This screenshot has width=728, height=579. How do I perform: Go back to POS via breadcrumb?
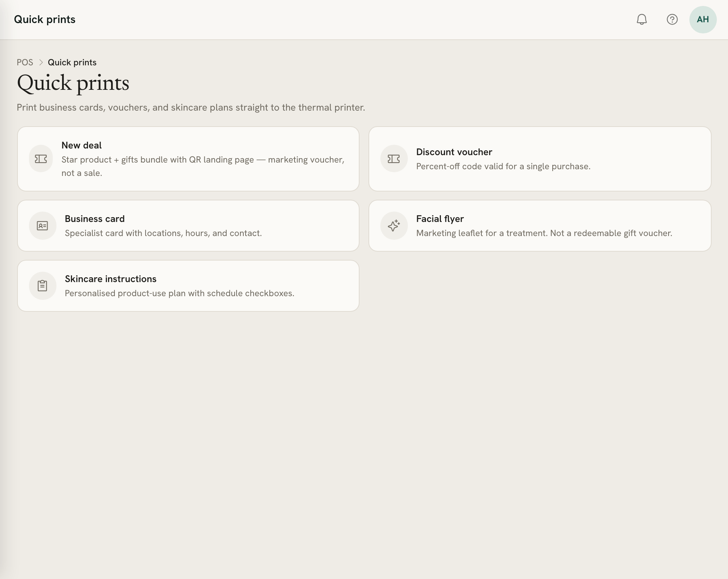[25, 62]
